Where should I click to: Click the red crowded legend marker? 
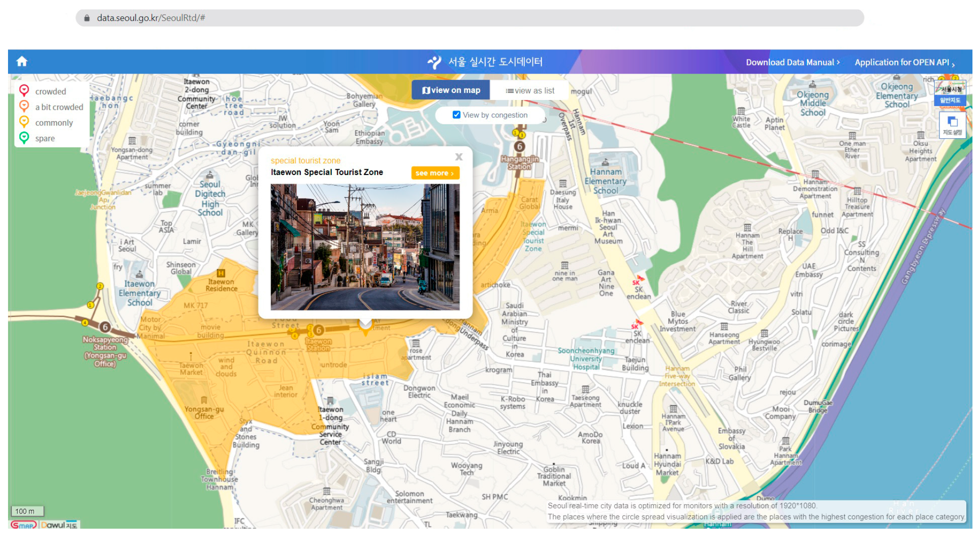(24, 91)
